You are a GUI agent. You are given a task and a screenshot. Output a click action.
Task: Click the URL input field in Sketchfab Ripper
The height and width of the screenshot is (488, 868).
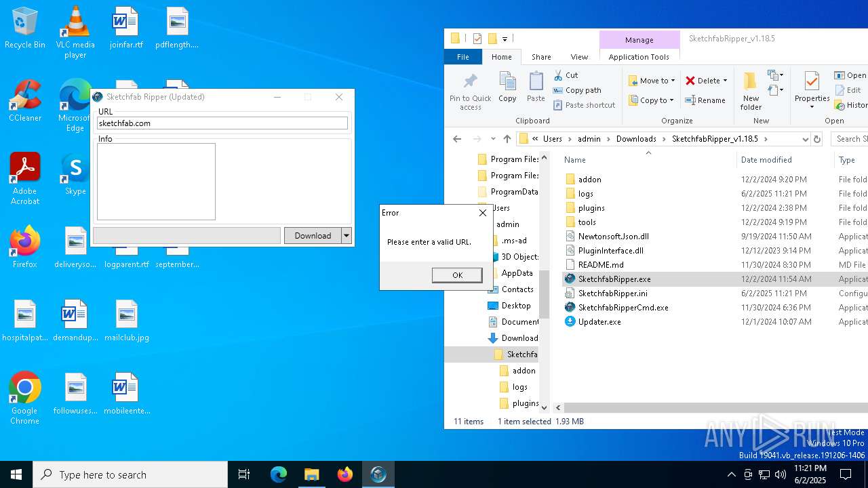pyautogui.click(x=222, y=123)
